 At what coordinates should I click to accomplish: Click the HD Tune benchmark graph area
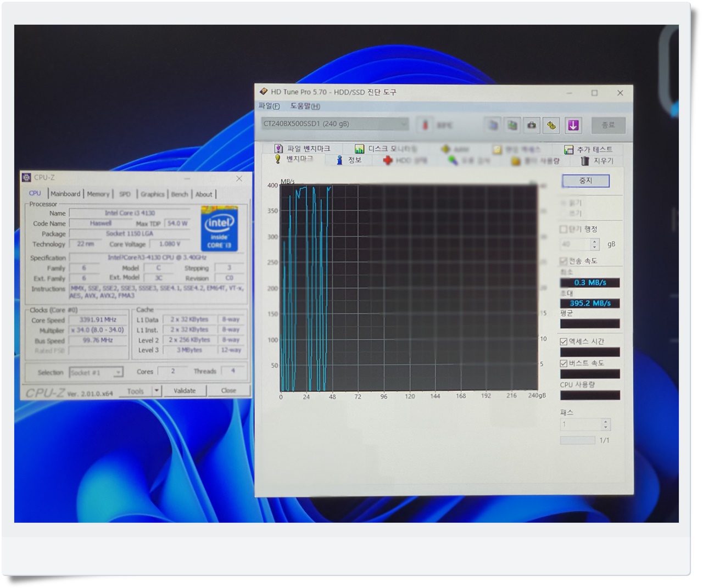click(409, 288)
